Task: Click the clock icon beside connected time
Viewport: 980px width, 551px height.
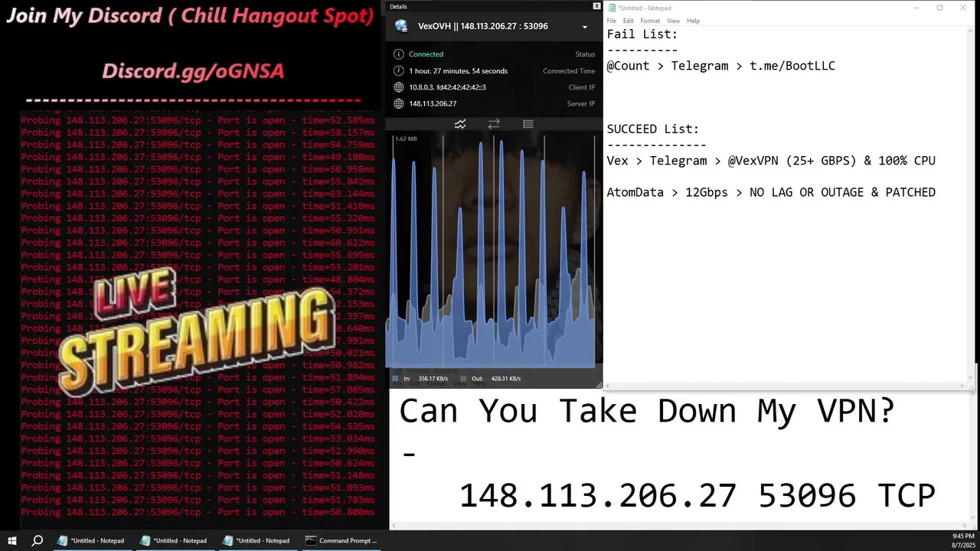Action: pos(398,70)
